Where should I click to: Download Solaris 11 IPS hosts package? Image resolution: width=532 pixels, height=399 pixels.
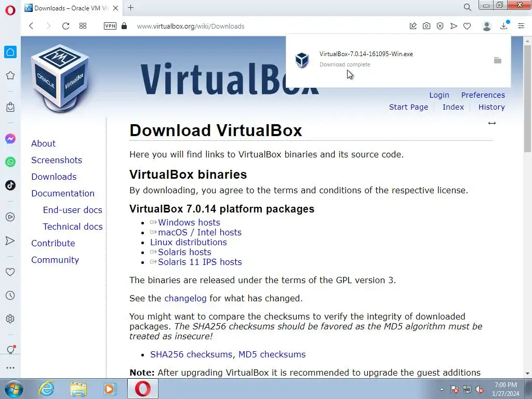(200, 262)
